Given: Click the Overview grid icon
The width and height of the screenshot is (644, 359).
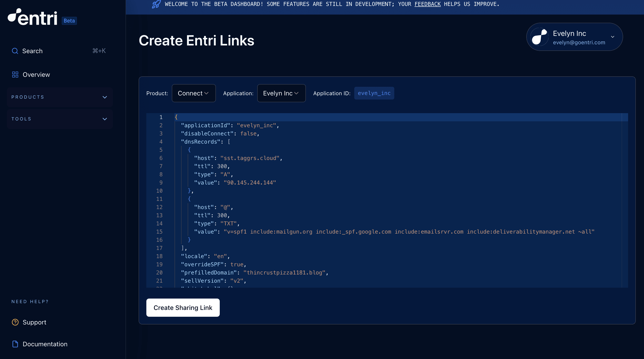Looking at the screenshot, I should 15,75.
